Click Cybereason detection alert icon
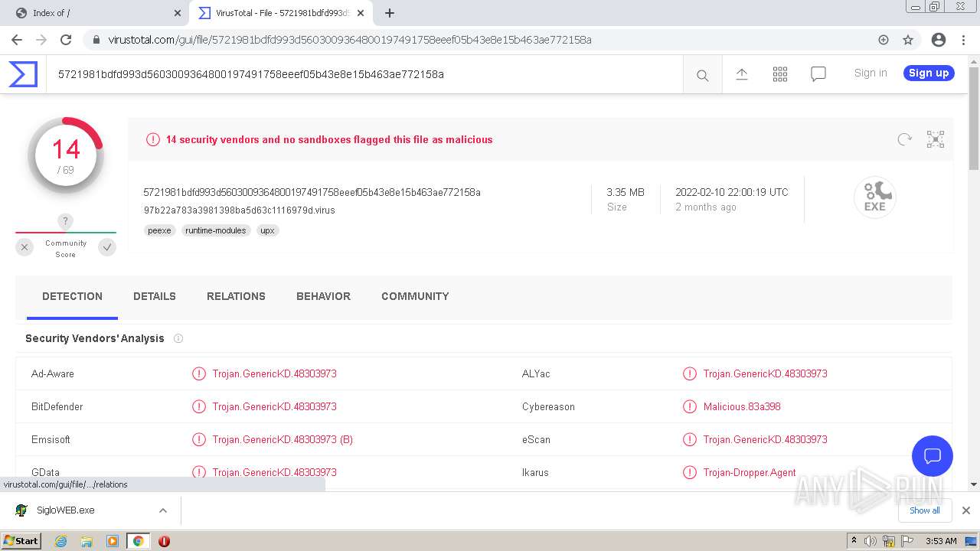Viewport: 980px width, 551px height. (690, 406)
